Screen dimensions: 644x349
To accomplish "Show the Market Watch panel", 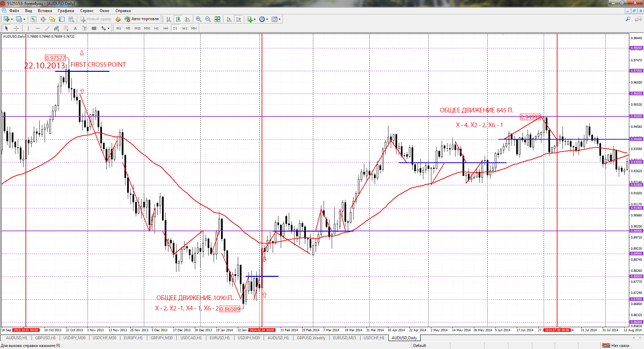I will click(34, 19).
